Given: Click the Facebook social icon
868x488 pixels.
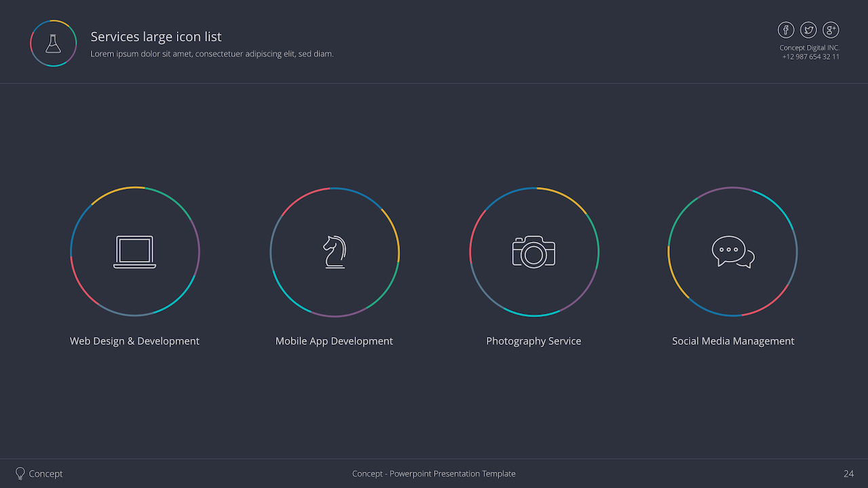Looking at the screenshot, I should (786, 30).
